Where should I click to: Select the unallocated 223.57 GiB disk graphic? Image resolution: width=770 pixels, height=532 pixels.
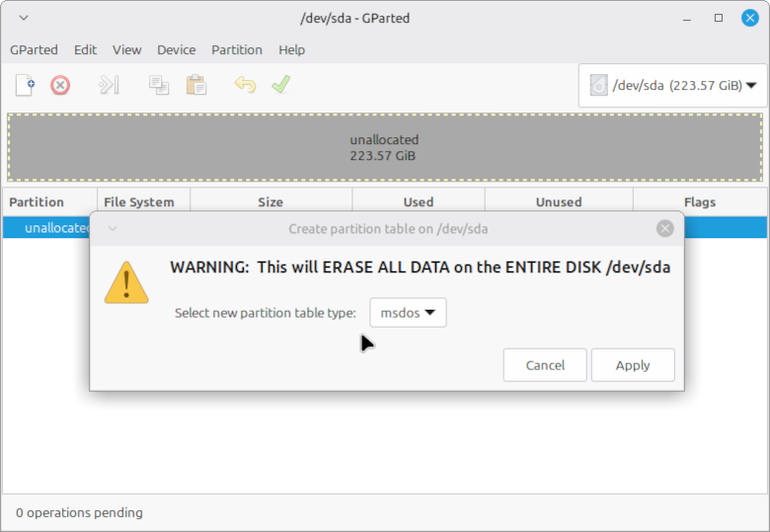click(385, 148)
